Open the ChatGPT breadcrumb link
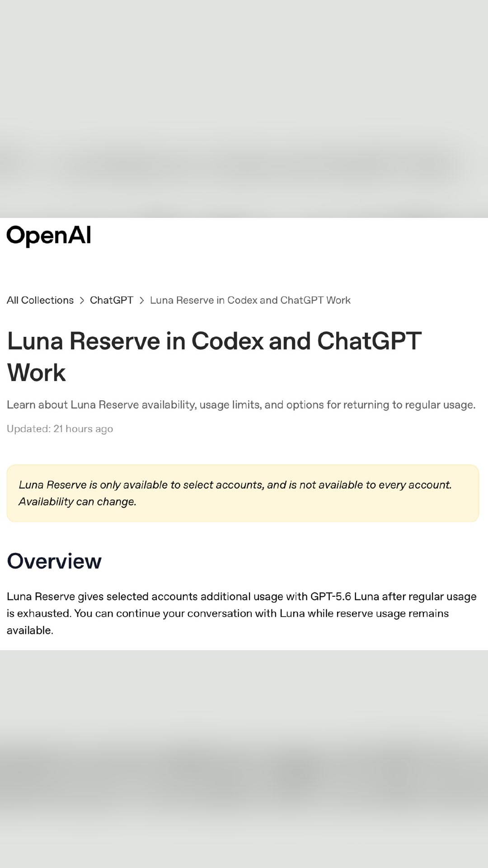The height and width of the screenshot is (868, 488). pos(112,300)
